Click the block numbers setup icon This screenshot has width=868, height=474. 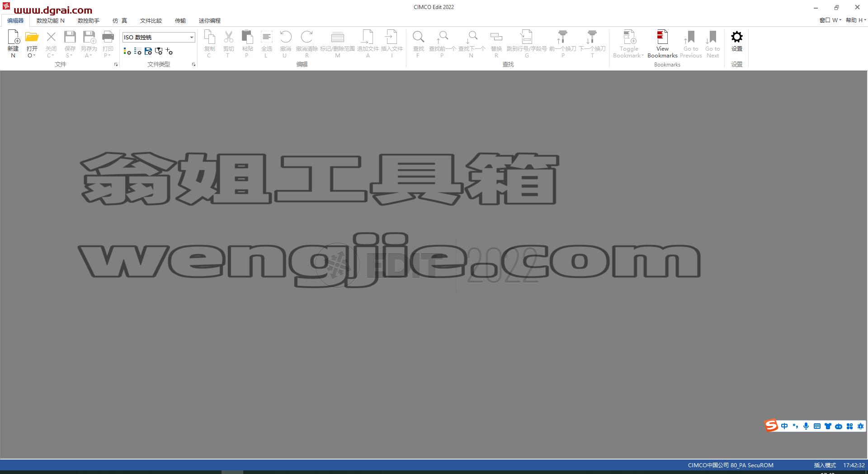[x=138, y=52]
